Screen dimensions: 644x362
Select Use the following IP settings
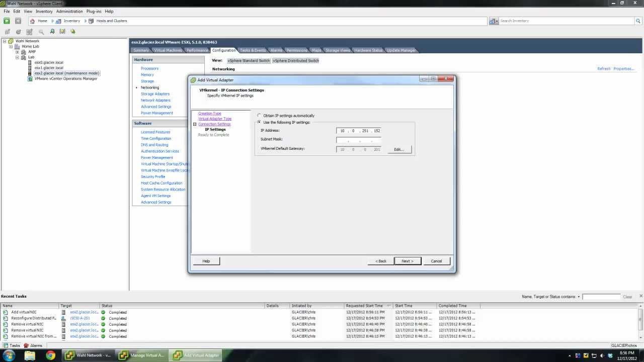[260, 122]
